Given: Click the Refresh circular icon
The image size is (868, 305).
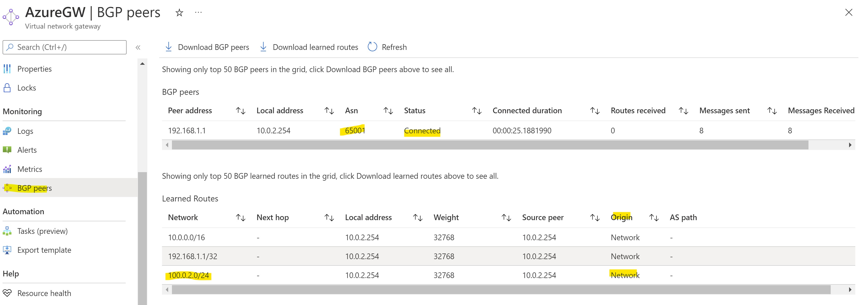Looking at the screenshot, I should [x=372, y=47].
